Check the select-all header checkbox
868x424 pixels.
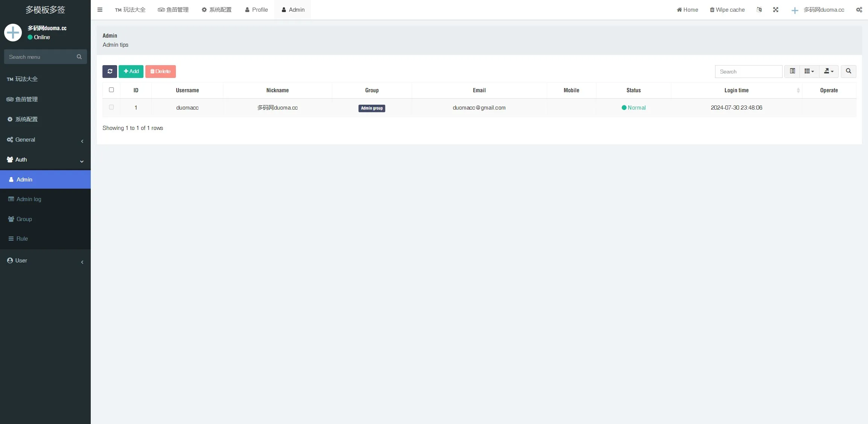pos(111,90)
